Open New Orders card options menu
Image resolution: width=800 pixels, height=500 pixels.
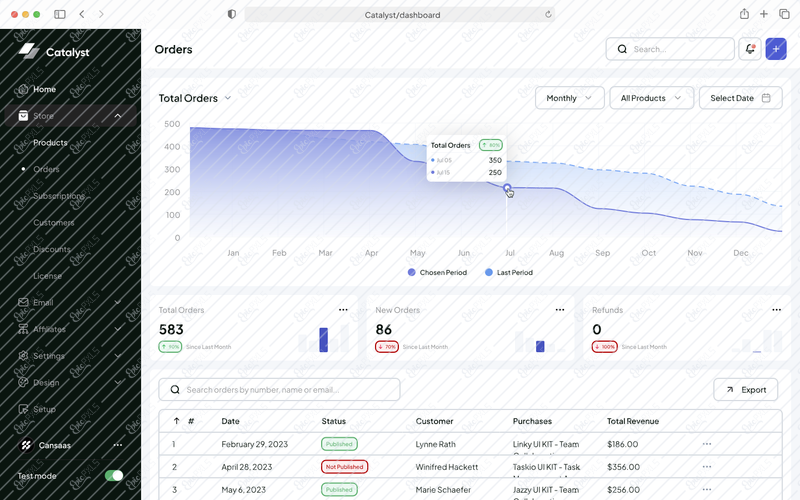(x=560, y=310)
